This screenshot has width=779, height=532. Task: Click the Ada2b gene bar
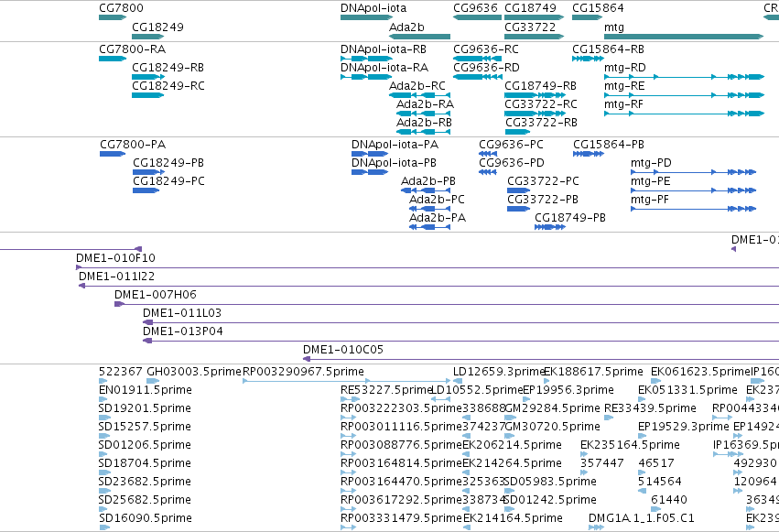(x=419, y=37)
